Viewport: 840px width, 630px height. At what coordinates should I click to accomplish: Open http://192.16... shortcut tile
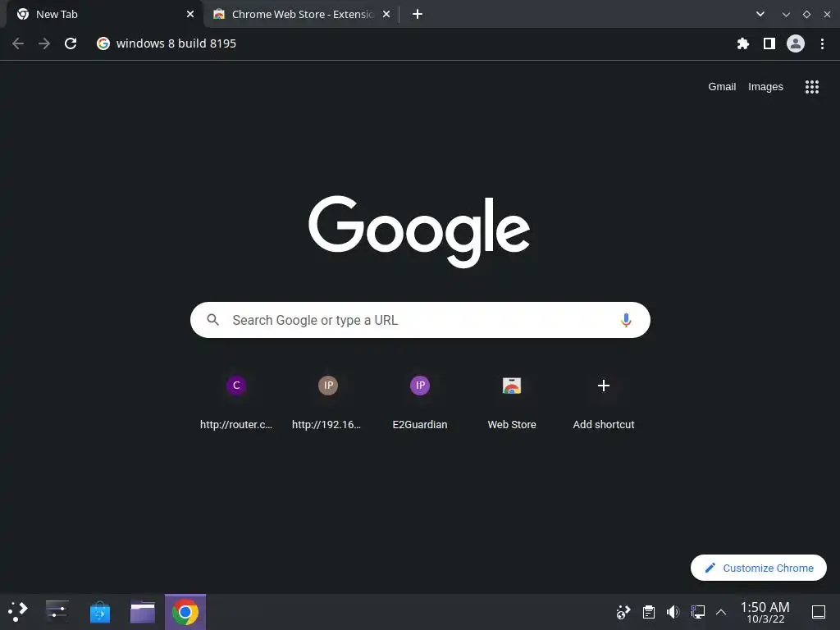coord(328,402)
